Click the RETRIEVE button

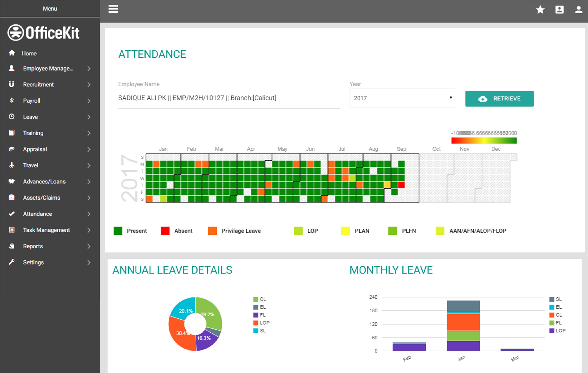point(499,98)
